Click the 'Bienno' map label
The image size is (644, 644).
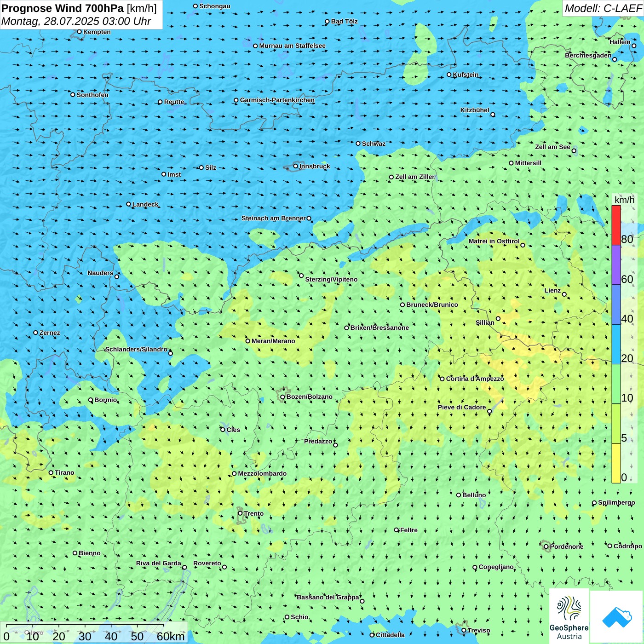click(90, 553)
